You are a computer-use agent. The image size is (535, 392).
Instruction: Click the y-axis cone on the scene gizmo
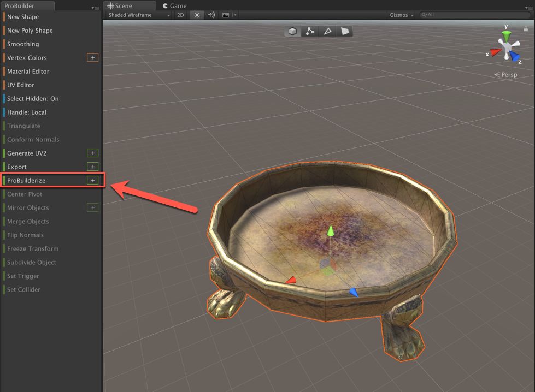(x=506, y=34)
